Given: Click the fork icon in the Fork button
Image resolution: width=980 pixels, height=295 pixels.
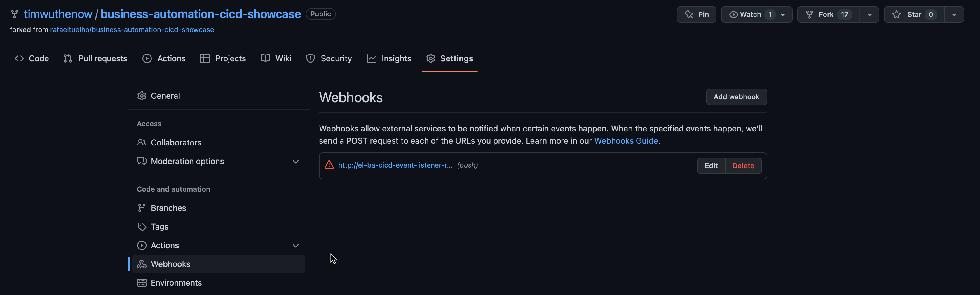Looking at the screenshot, I should click(810, 15).
